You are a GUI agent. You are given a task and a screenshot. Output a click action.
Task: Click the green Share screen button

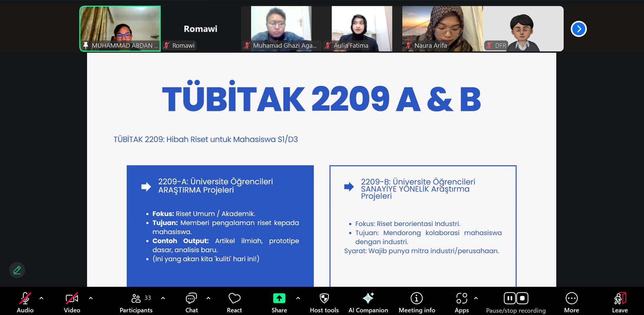tap(279, 298)
